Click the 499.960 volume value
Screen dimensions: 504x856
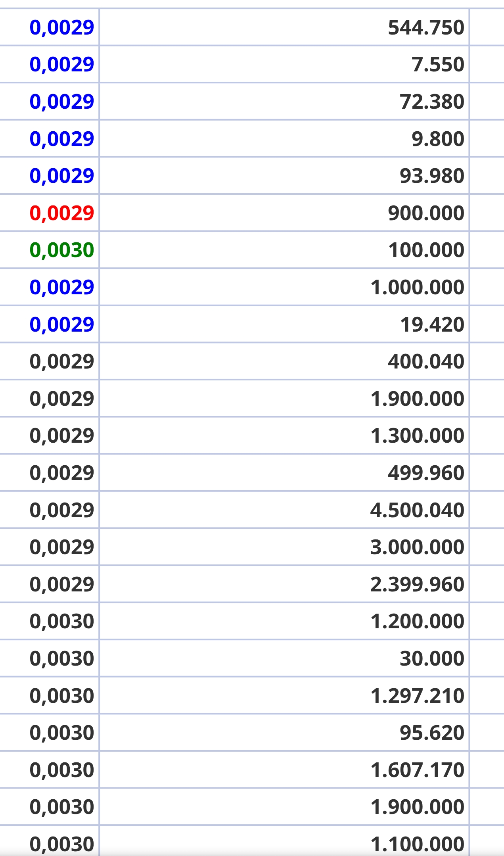[426, 473]
